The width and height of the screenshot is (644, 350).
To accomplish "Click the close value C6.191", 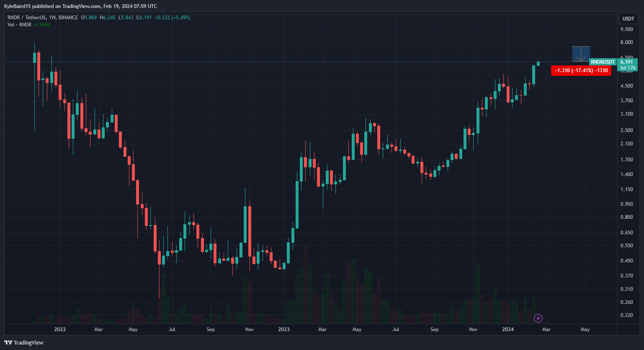I will coord(144,18).
